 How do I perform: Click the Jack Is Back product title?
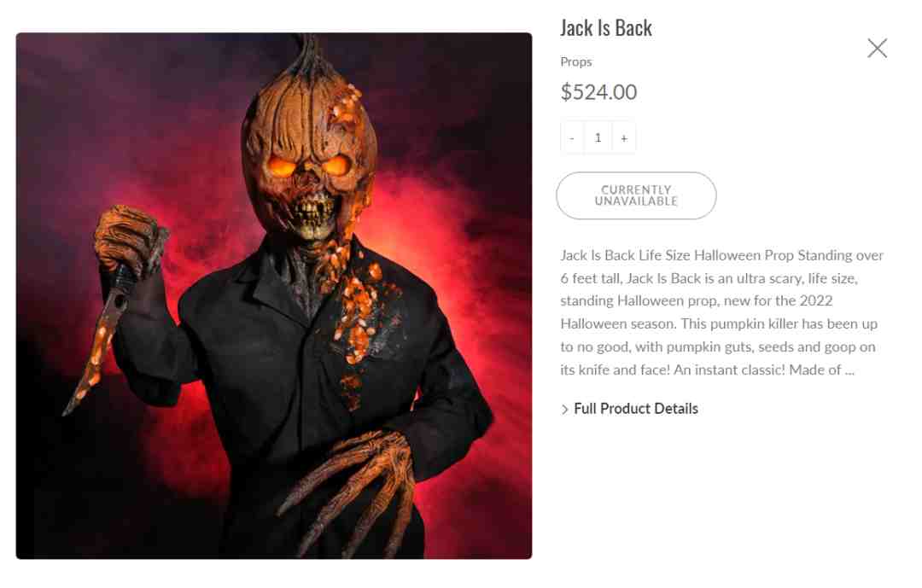pos(605,27)
